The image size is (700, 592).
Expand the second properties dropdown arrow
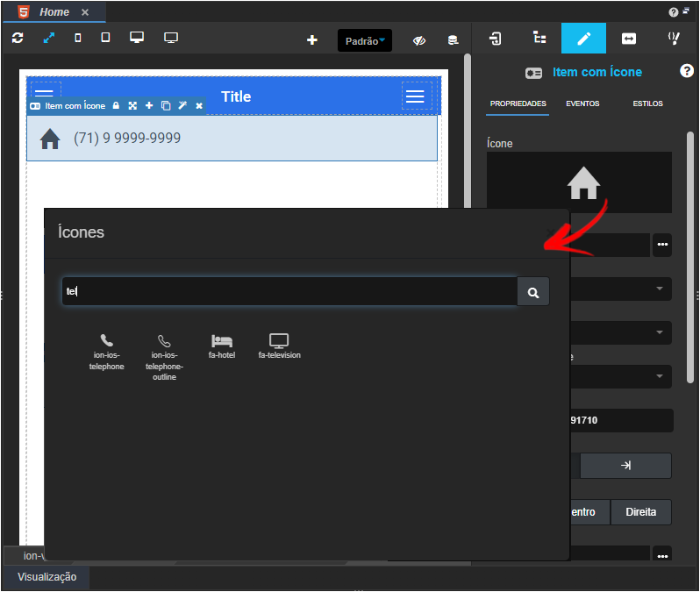coord(660,332)
